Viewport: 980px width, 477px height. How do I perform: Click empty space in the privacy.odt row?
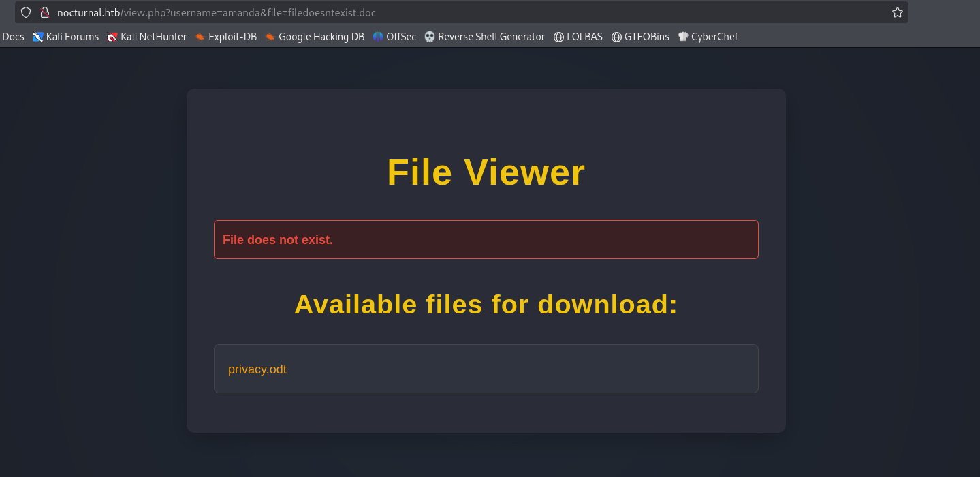[545, 369]
